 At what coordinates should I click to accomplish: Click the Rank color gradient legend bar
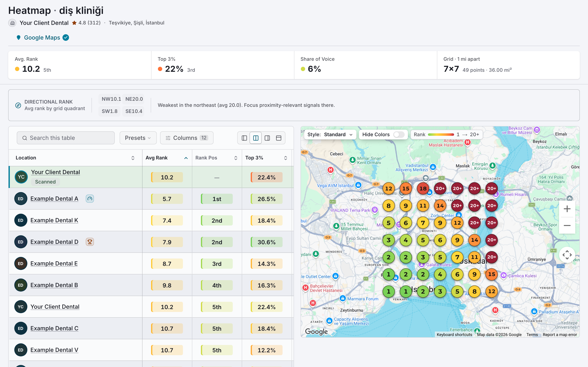(441, 135)
